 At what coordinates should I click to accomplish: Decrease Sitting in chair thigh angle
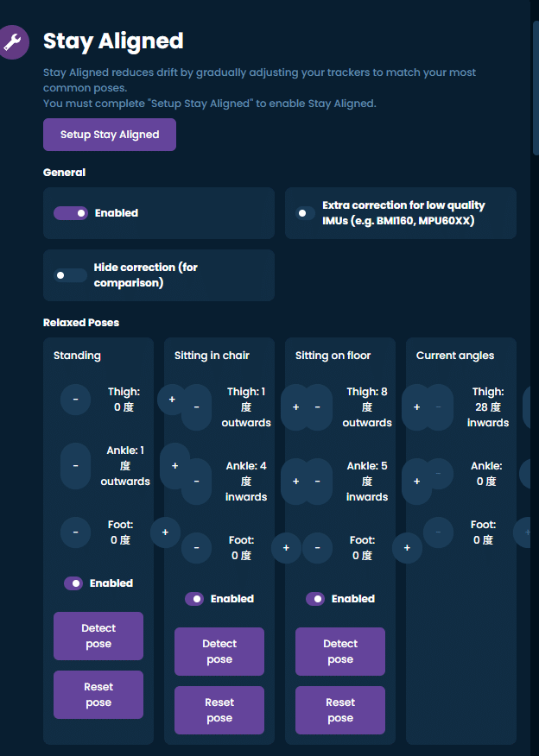(x=197, y=407)
